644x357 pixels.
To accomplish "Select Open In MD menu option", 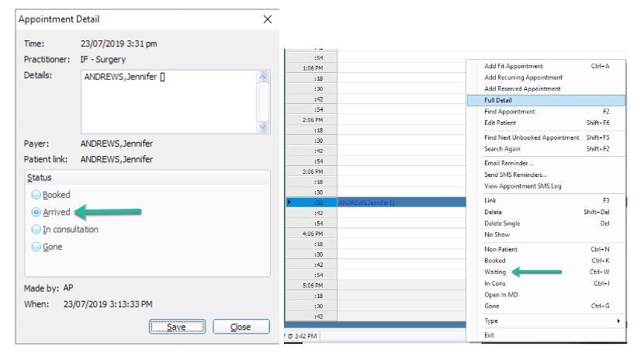I will tap(501, 293).
